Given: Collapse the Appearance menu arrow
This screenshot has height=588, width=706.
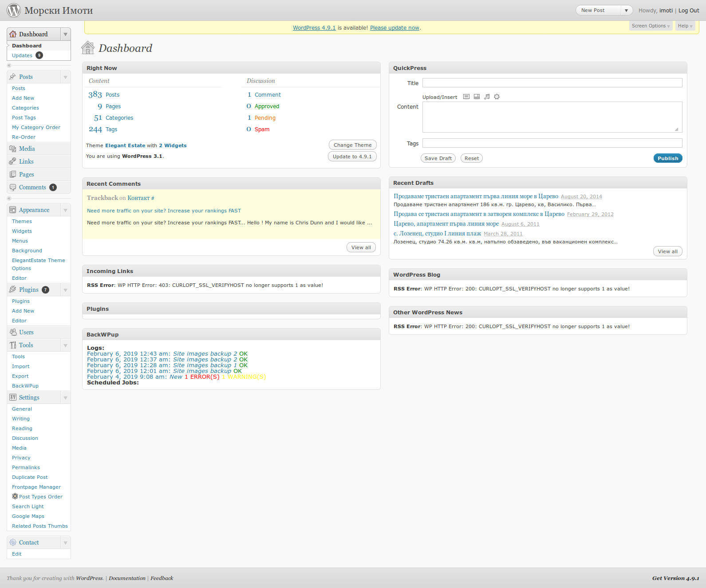Looking at the screenshot, I should click(x=66, y=210).
